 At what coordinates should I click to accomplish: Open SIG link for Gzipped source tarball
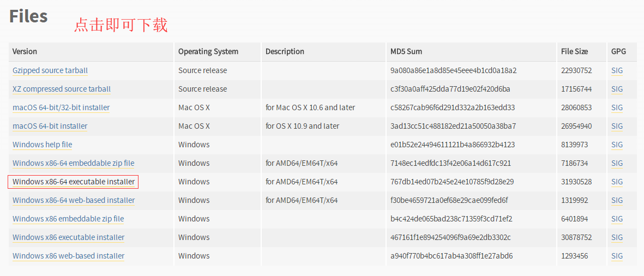click(617, 70)
